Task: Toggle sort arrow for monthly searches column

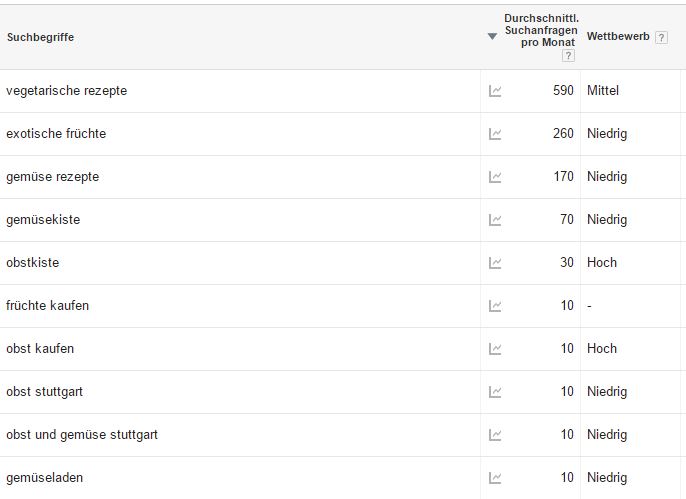Action: coord(492,36)
